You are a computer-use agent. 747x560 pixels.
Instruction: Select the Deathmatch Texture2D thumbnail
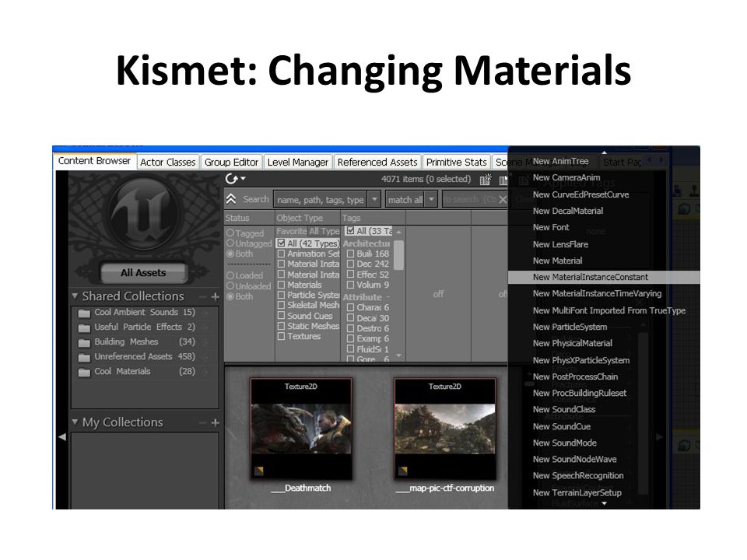click(301, 429)
